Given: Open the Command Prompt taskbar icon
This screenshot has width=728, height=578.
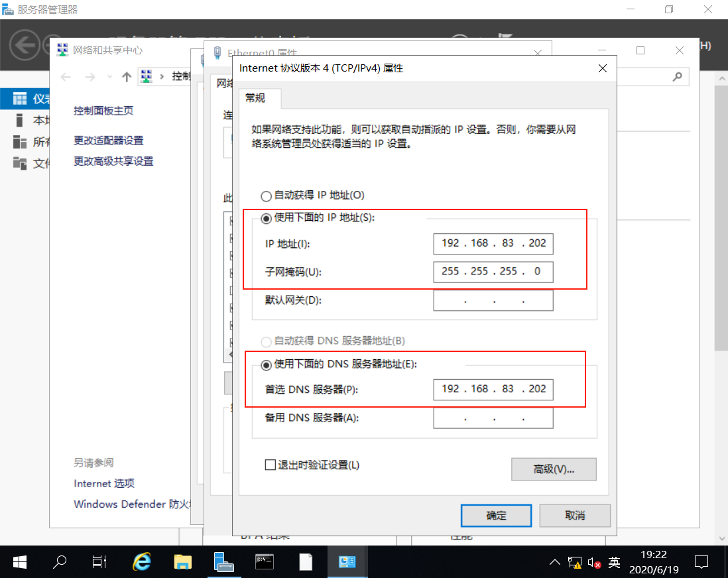Looking at the screenshot, I should point(264,561).
